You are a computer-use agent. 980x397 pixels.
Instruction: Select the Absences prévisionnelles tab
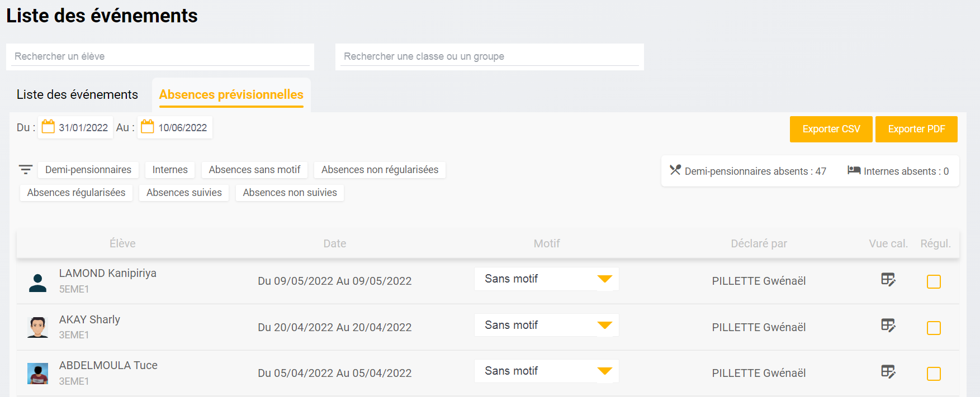tap(231, 95)
